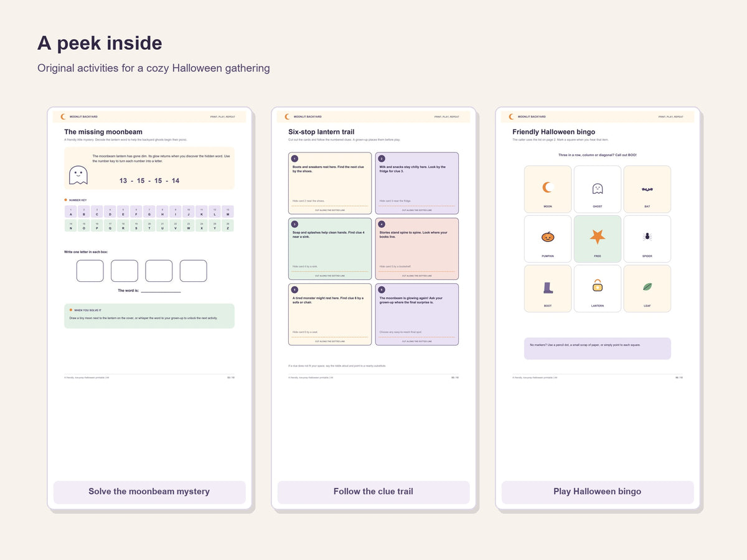747x560 pixels.
Task: Click the "No markers?" tip text
Action: pos(585,345)
